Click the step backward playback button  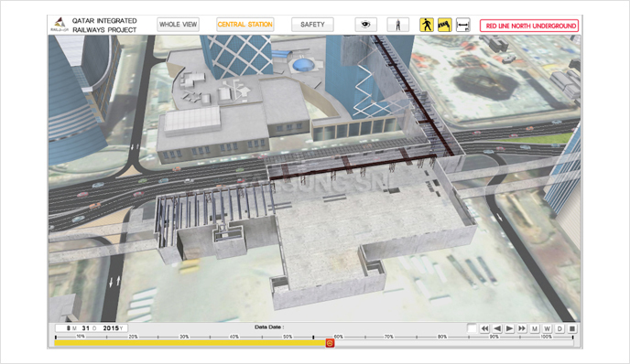pyautogui.click(x=497, y=328)
